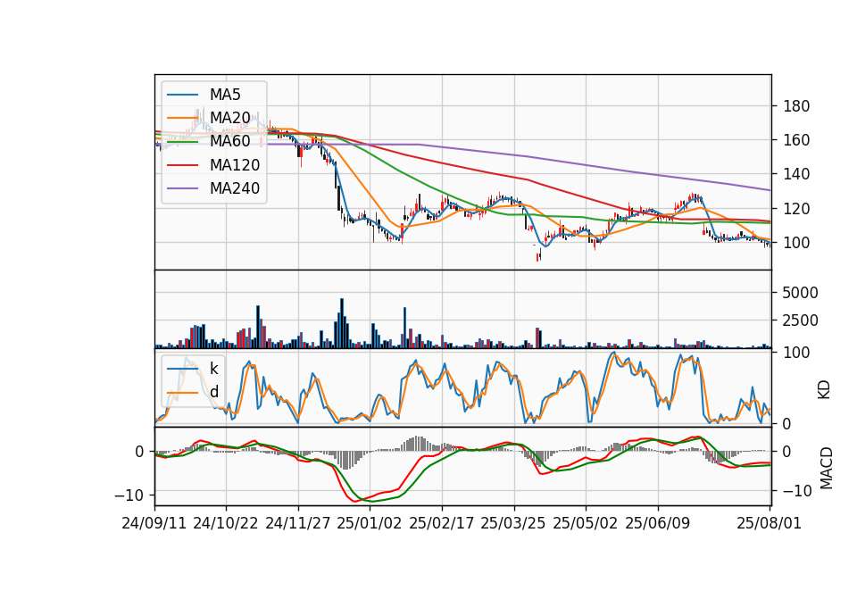857x616 pixels.
Task: Click the purple MA240 legend line sample
Action: 182,188
